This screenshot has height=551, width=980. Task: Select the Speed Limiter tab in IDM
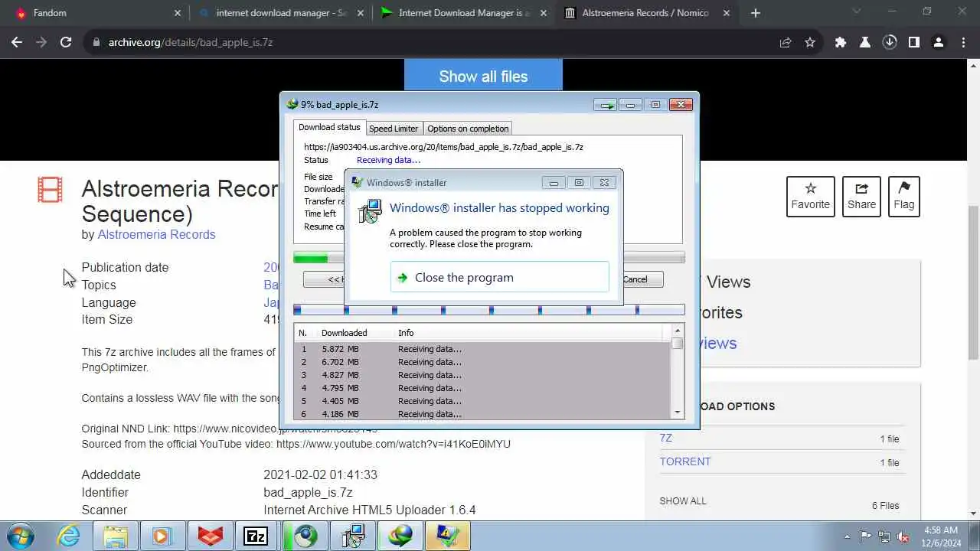tap(394, 129)
